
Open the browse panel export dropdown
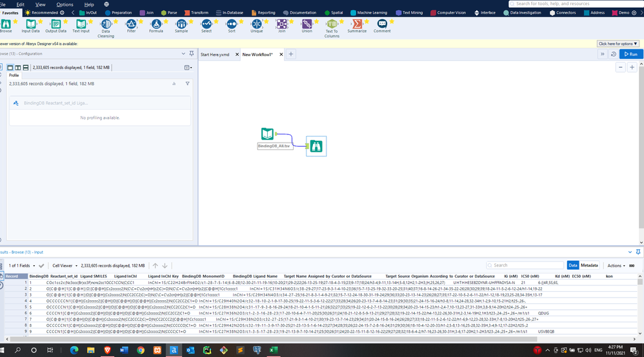[188, 67]
